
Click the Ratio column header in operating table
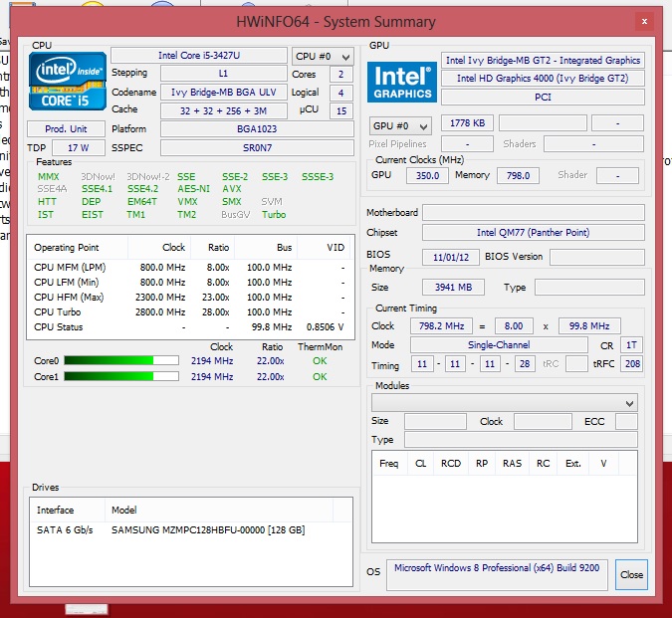[213, 248]
